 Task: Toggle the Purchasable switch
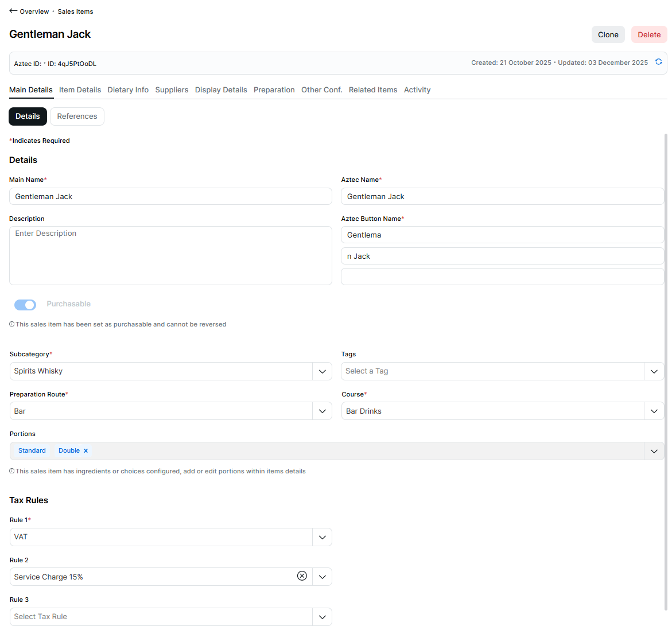(25, 305)
